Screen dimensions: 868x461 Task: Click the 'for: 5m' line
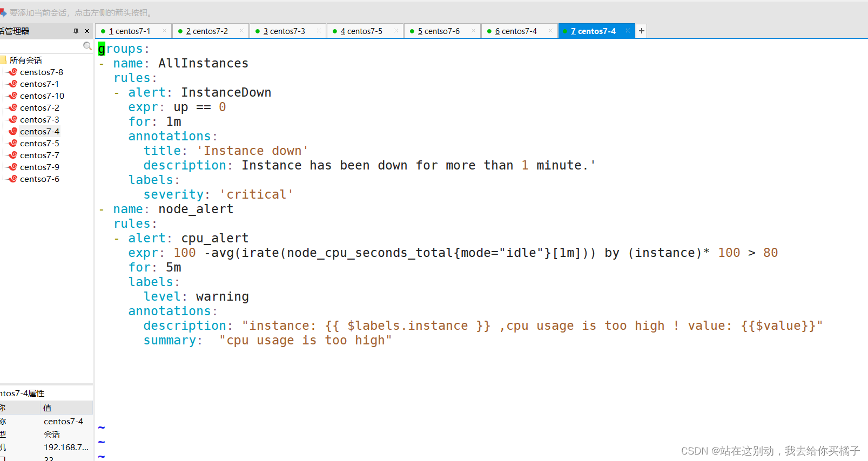pyautogui.click(x=154, y=268)
